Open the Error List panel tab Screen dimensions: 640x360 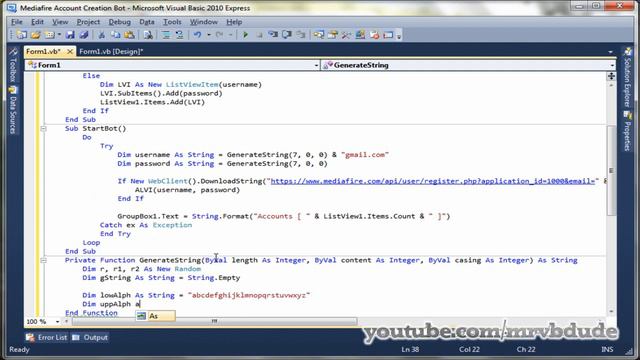tap(47, 338)
